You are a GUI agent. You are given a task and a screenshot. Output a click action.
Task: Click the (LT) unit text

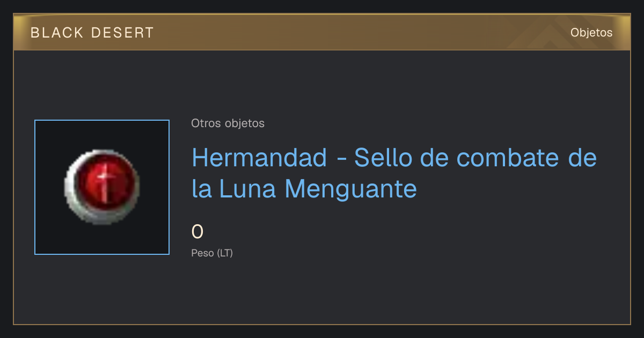tap(225, 253)
